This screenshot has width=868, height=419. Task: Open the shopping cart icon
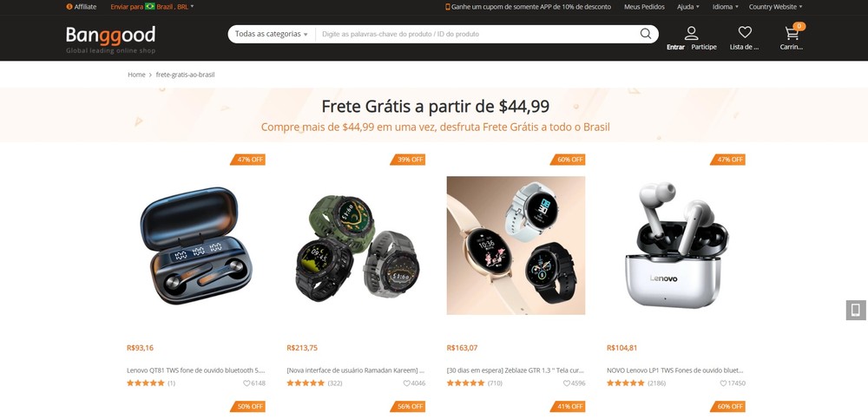coord(792,33)
